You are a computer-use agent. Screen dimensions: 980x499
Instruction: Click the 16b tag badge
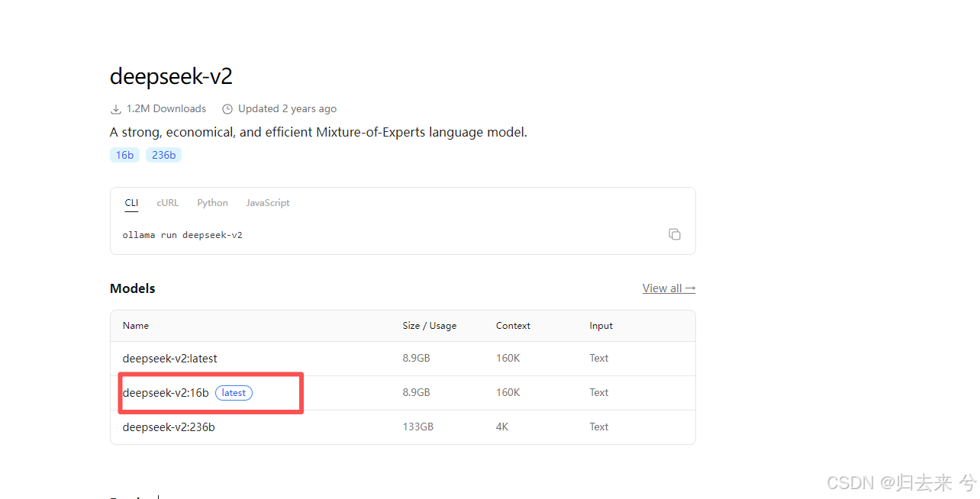(124, 155)
